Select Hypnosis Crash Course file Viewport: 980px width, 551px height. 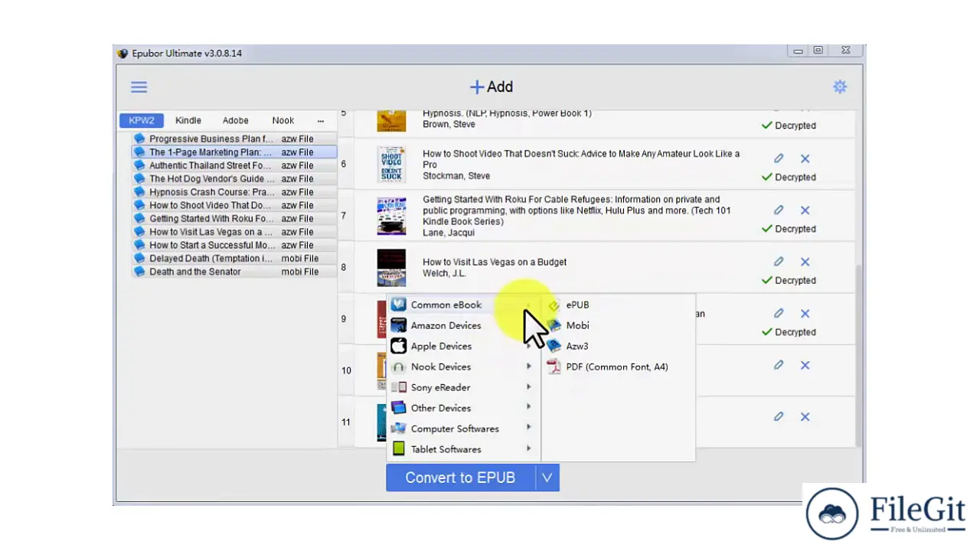234,192
